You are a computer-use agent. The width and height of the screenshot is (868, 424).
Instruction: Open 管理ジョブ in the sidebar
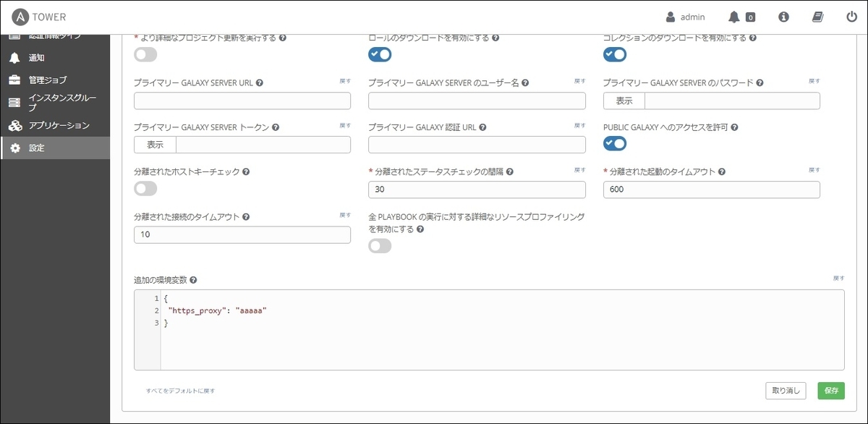[55, 80]
